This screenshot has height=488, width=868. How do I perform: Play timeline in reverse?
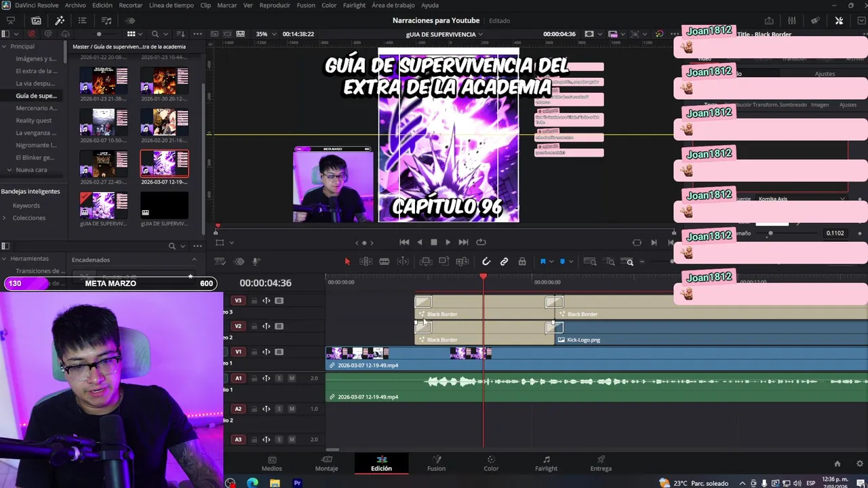pos(419,242)
